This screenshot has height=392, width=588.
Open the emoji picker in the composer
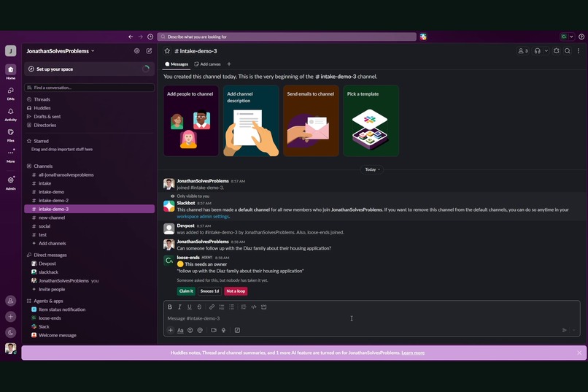click(190, 330)
